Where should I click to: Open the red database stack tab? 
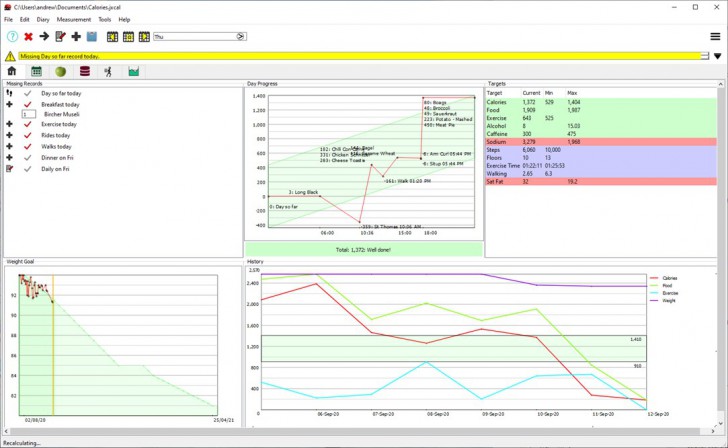click(x=84, y=72)
